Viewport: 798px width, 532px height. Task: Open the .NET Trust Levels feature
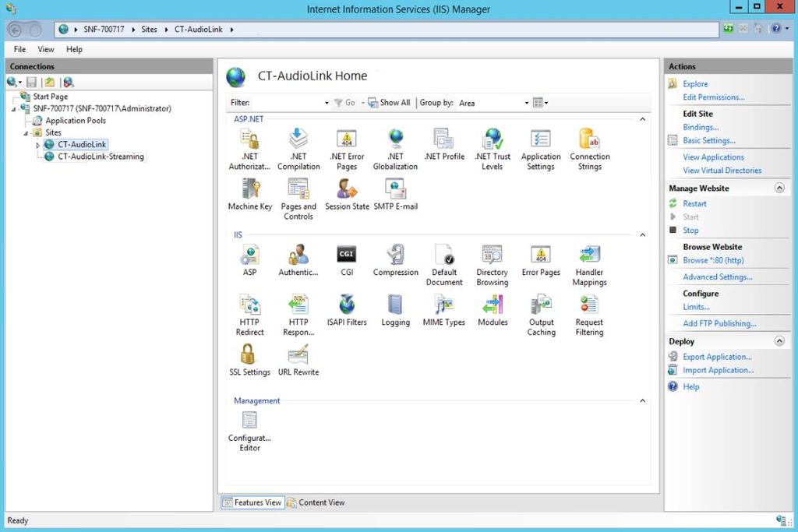[493, 149]
